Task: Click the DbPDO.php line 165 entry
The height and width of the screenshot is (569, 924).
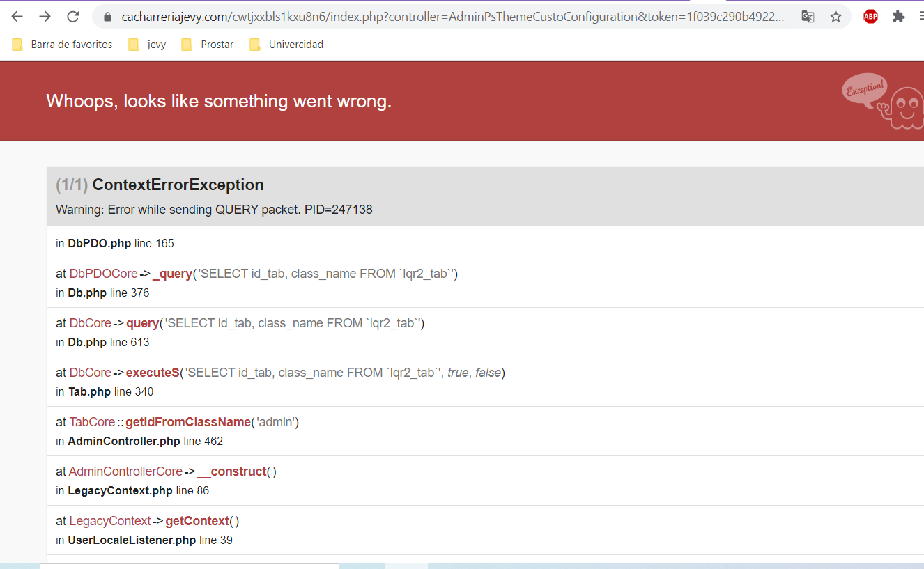Action: 115,243
